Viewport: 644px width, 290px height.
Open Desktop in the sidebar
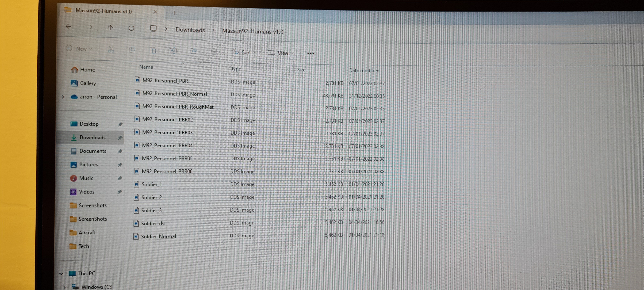click(x=84, y=124)
